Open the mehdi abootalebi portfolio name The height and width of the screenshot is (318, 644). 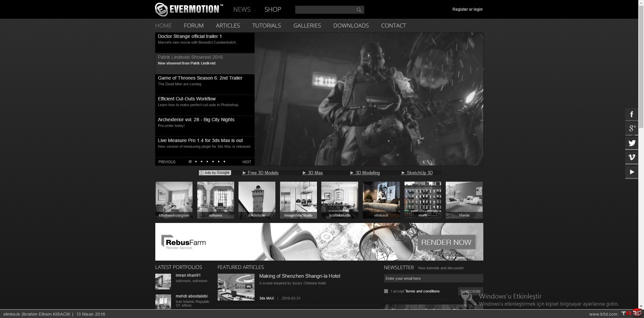[192, 296]
